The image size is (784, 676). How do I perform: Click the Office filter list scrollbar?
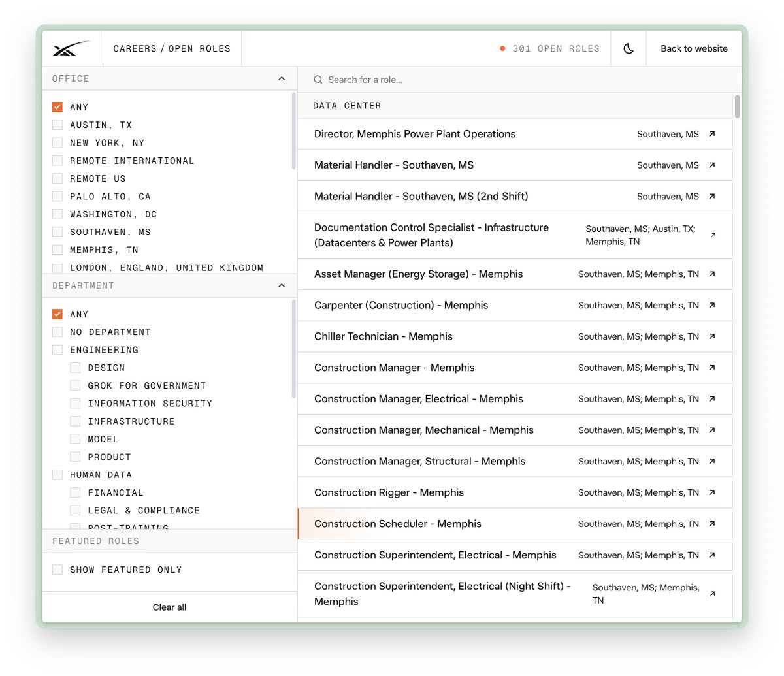pos(294,131)
